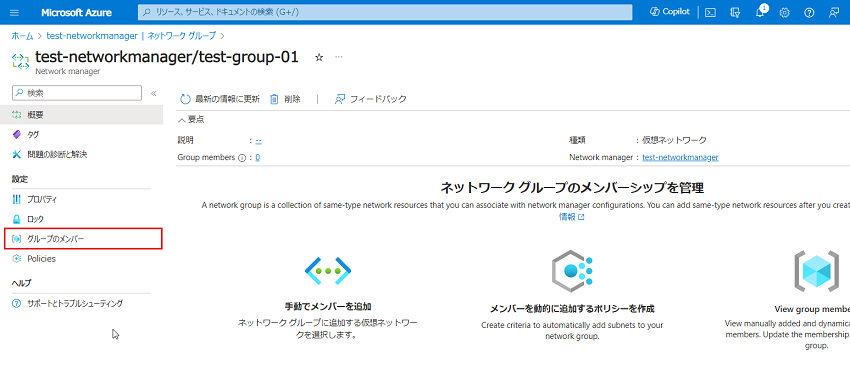This screenshot has width=850, height=374.
Task: Click the Microsoft Azure home logo text
Action: pos(76,12)
